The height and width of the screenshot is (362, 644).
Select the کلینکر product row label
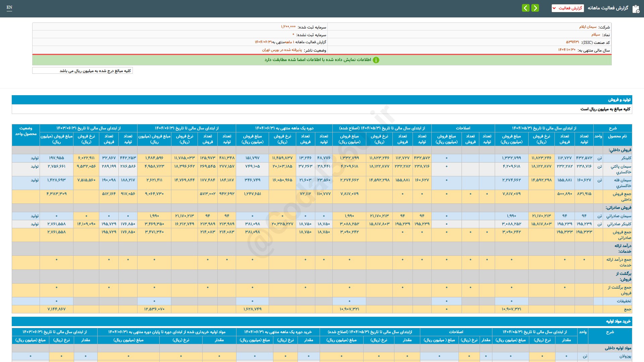pyautogui.click(x=626, y=158)
